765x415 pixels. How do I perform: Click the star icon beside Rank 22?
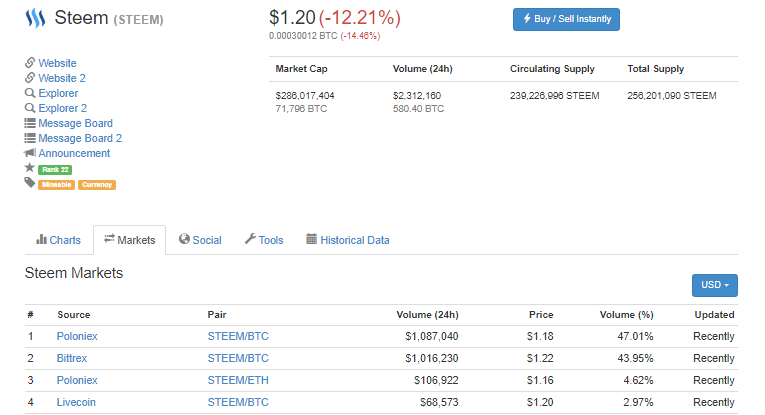point(30,168)
